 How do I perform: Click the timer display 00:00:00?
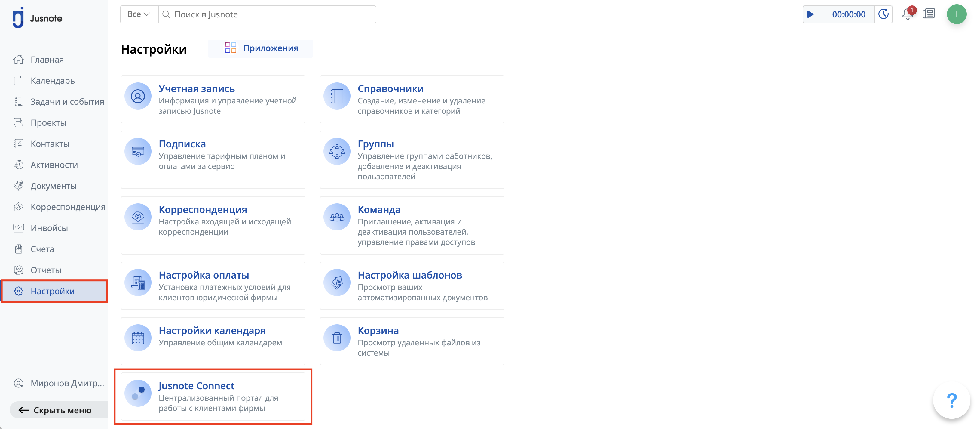click(x=848, y=14)
